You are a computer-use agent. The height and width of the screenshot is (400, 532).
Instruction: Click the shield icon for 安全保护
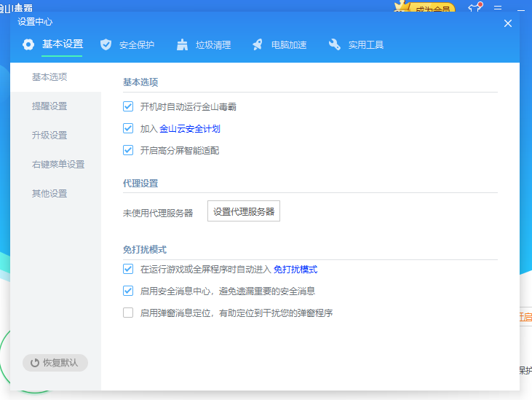click(x=106, y=44)
